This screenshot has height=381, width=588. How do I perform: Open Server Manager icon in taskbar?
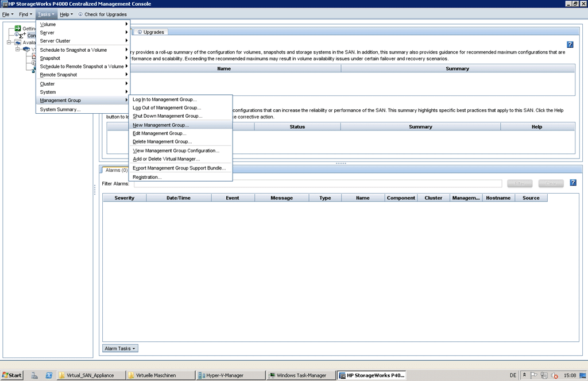click(34, 375)
